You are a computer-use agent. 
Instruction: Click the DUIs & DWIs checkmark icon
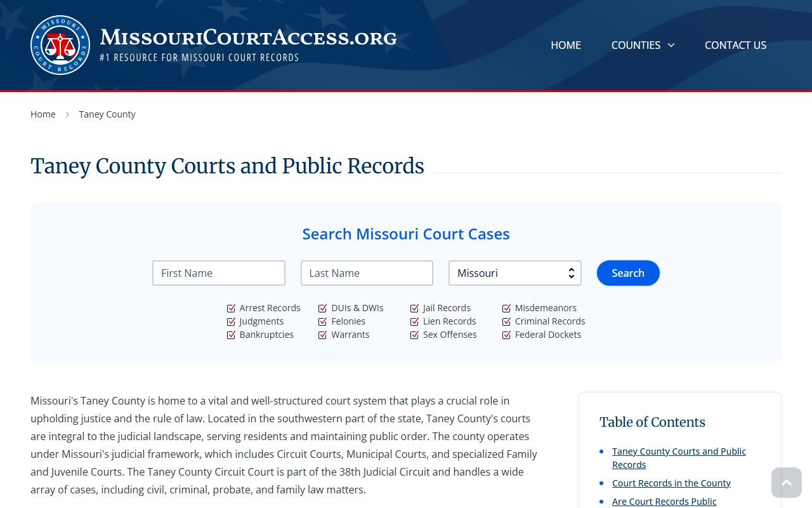[323, 308]
